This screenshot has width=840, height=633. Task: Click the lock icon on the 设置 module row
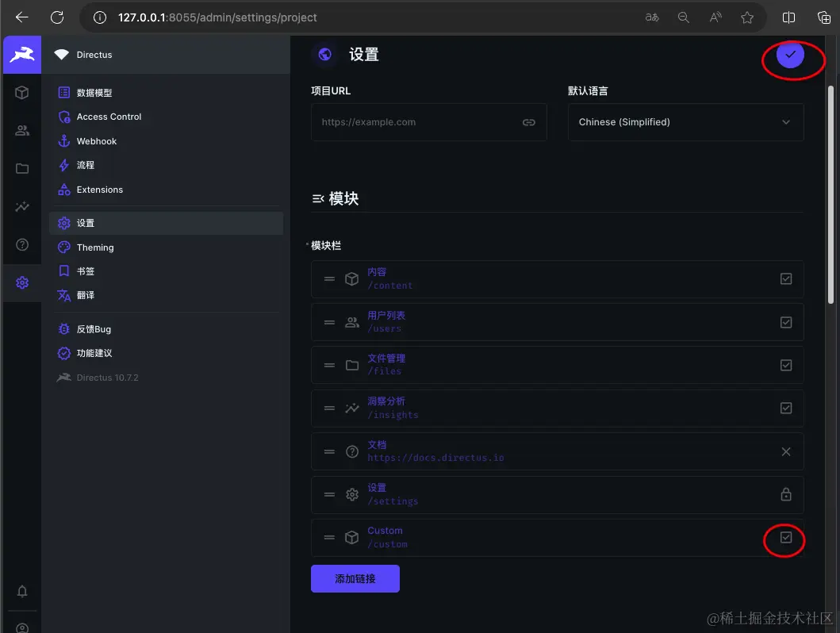point(785,494)
